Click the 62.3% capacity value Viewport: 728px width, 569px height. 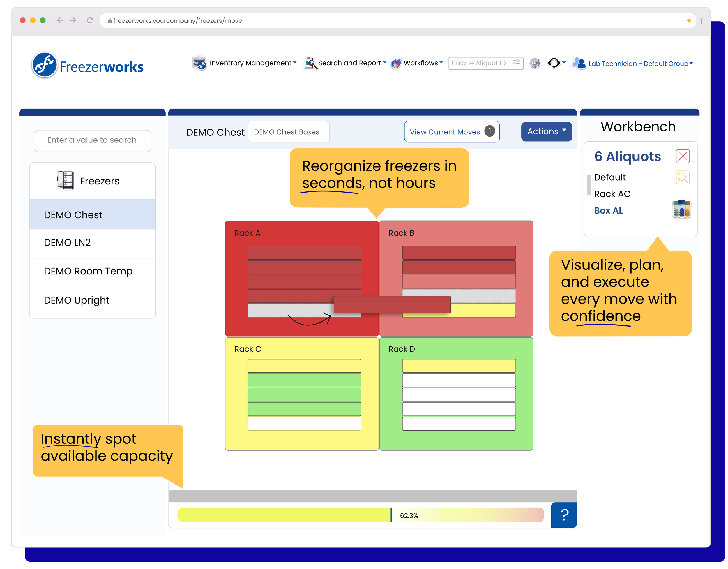pos(409,516)
